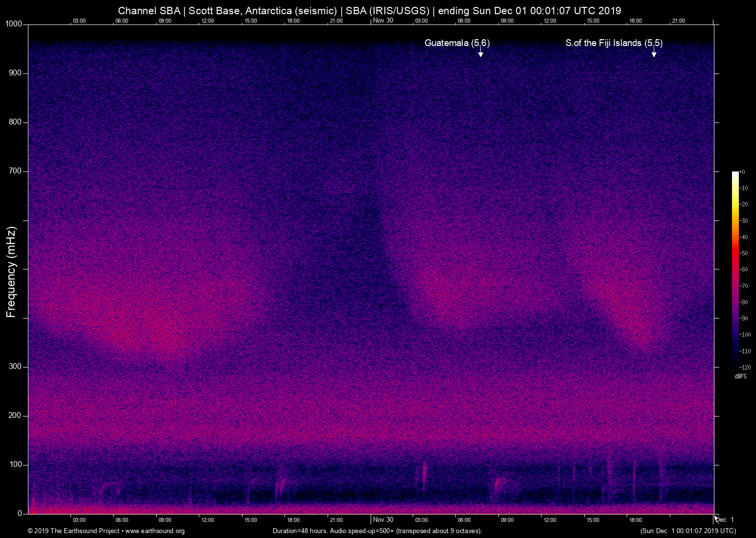
Task: Click the 21:00 label on the bottom time axis
Action: [x=336, y=520]
